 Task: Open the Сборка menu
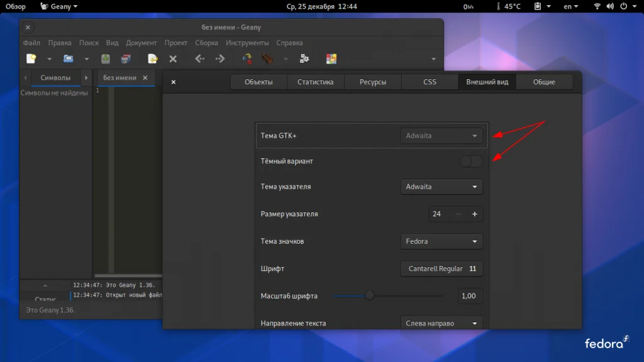tap(206, 43)
